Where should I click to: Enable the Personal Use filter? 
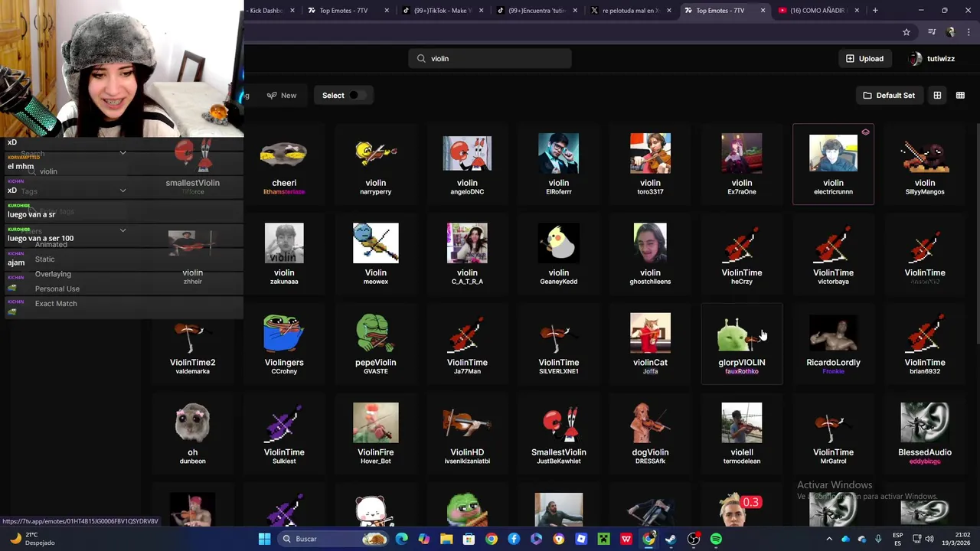[x=57, y=289]
